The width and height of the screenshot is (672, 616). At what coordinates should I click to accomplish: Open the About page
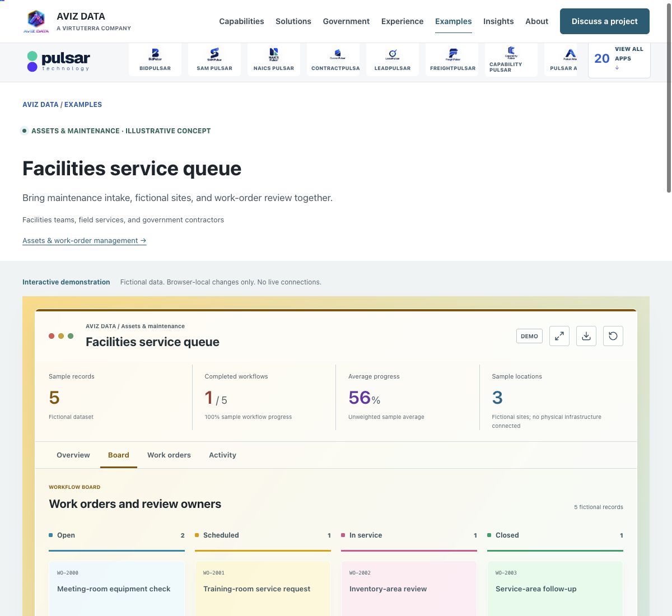pos(536,21)
